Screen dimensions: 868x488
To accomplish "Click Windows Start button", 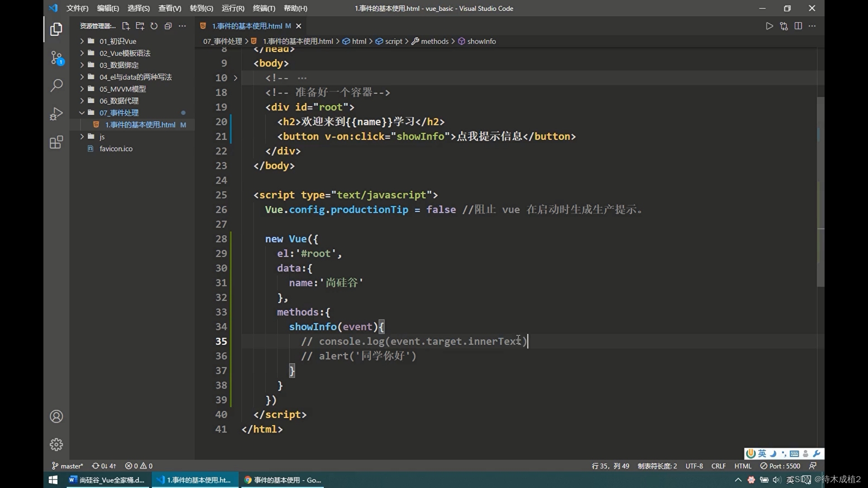I will tap(53, 480).
